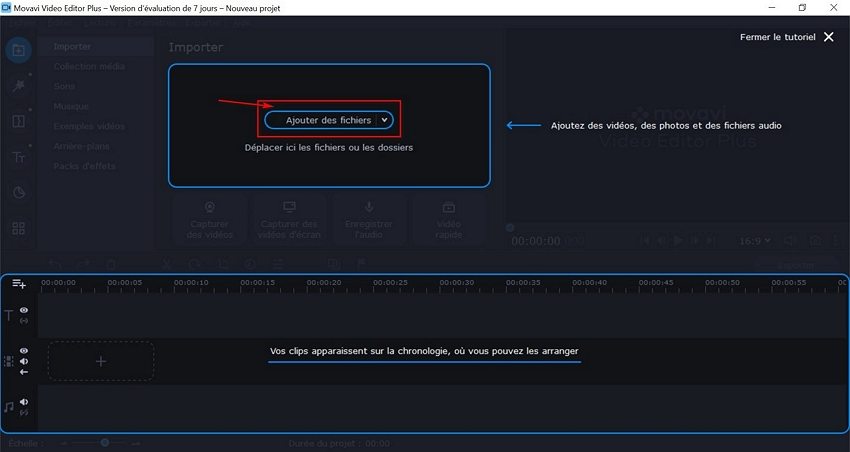Click the snapshot camera icon in player
850x452 pixels.
pyautogui.click(x=815, y=240)
